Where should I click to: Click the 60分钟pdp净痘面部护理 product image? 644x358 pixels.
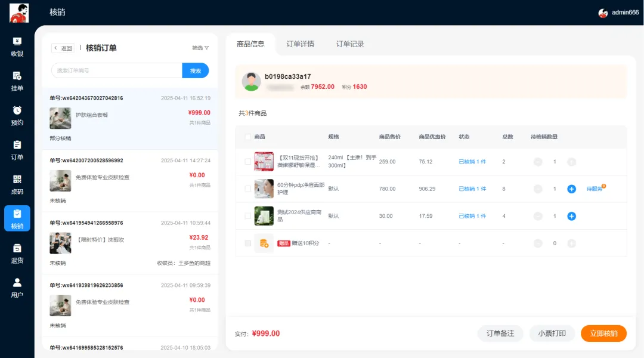click(x=264, y=189)
